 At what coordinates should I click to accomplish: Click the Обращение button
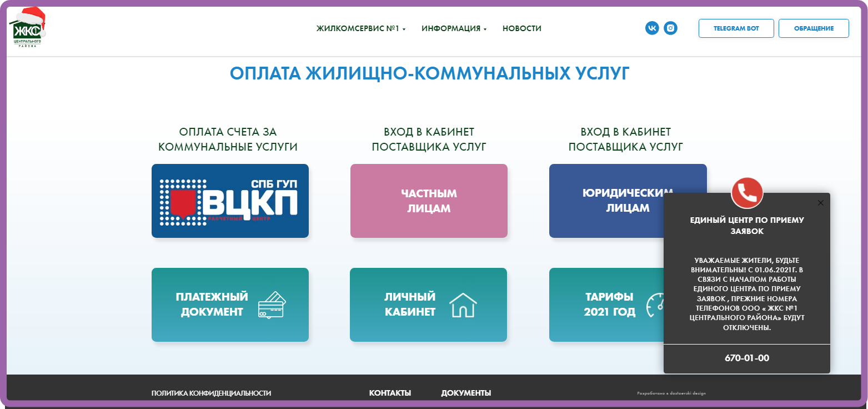point(814,28)
